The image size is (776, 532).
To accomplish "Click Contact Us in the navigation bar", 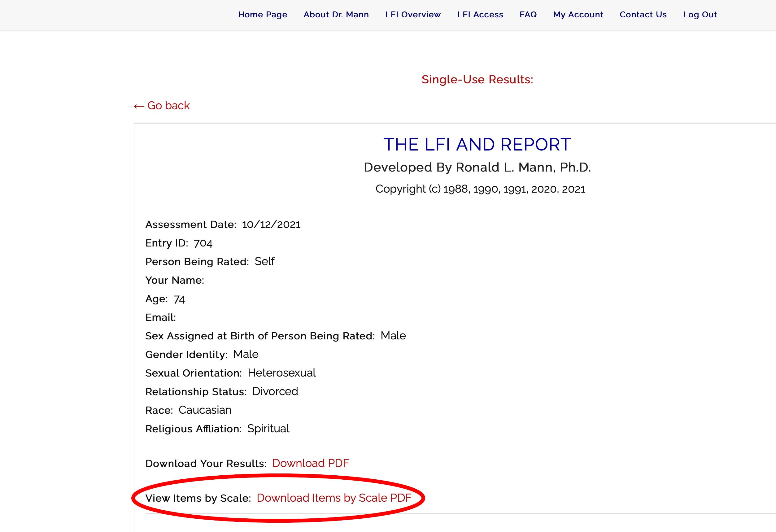I will coord(643,15).
